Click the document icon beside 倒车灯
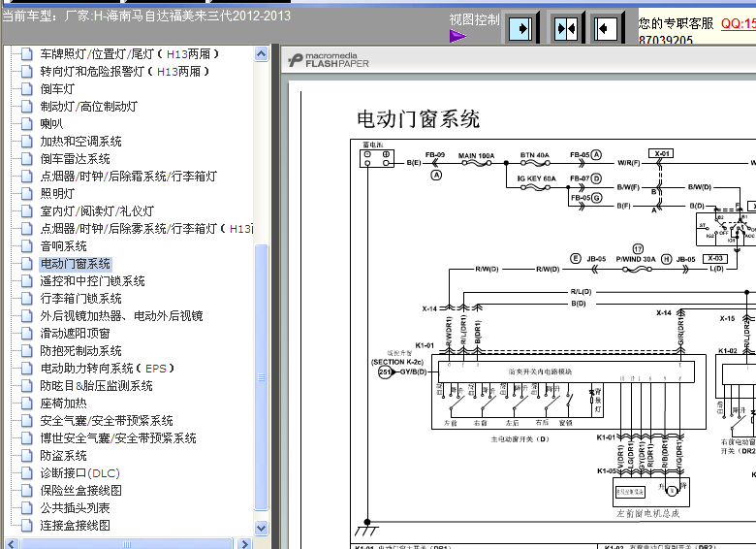The height and width of the screenshot is (549, 756). (x=27, y=89)
